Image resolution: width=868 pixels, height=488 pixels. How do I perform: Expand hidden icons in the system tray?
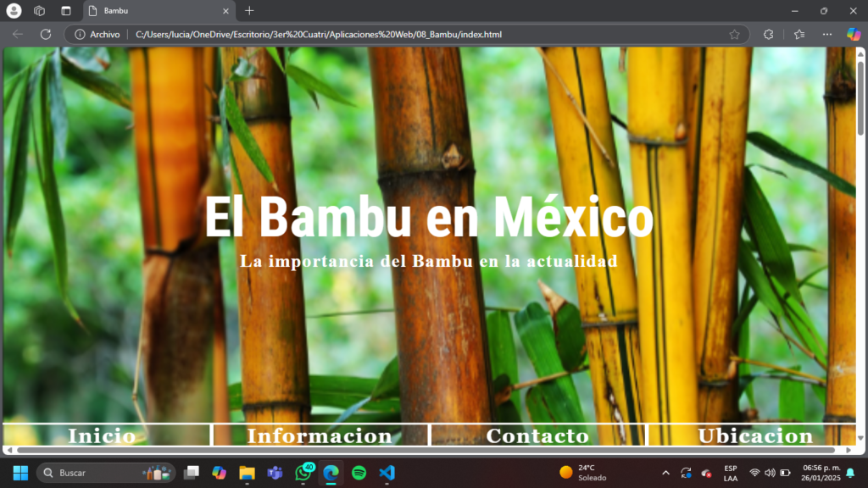tap(665, 473)
